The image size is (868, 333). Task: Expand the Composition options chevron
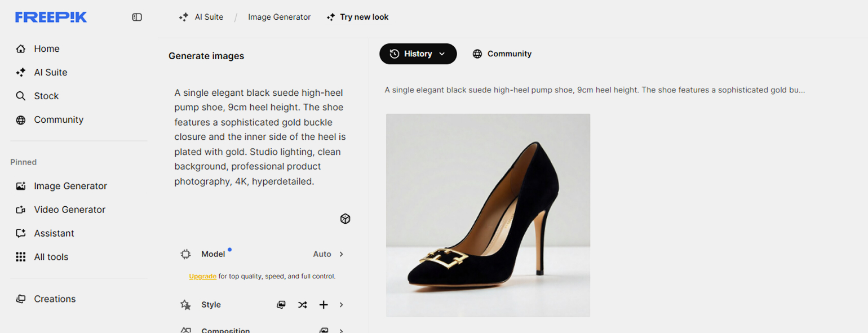pyautogui.click(x=342, y=330)
